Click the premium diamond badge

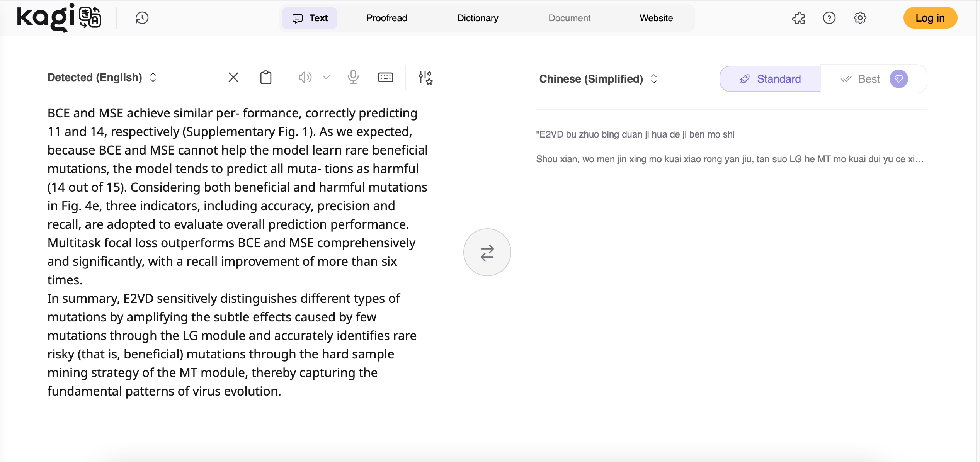click(x=898, y=79)
